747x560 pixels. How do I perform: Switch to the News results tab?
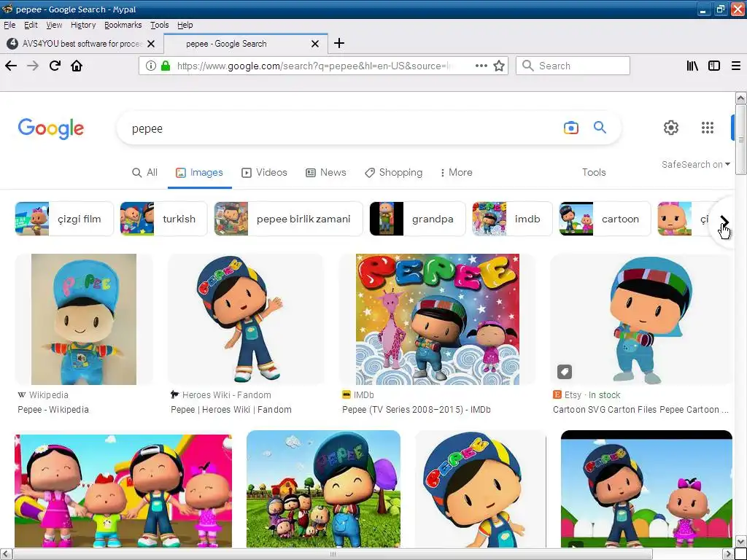point(326,172)
